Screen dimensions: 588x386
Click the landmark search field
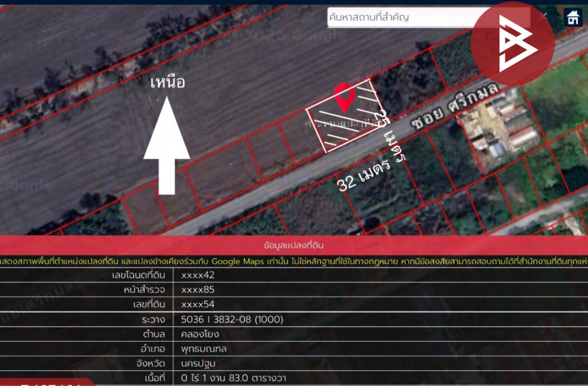400,18
